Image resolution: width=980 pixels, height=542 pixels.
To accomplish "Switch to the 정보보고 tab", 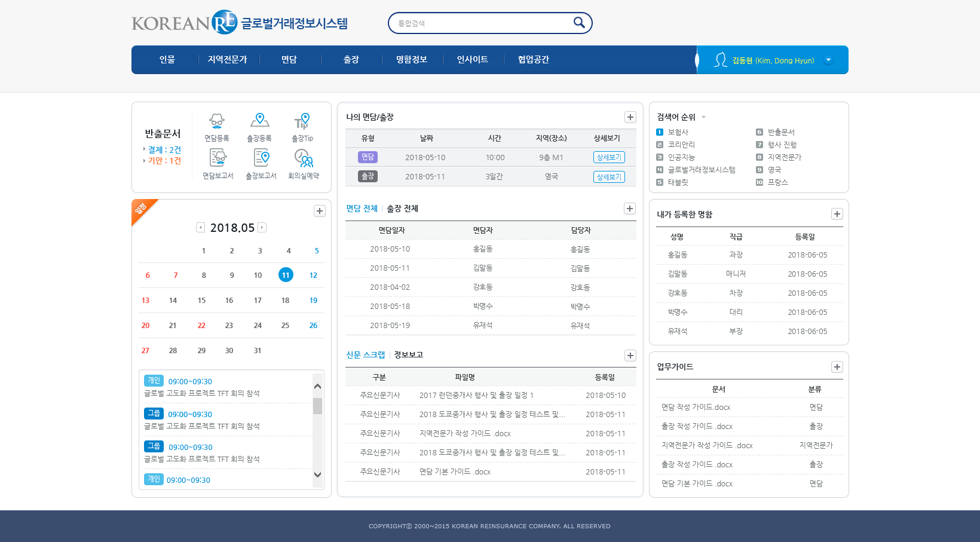I will pyautogui.click(x=407, y=354).
